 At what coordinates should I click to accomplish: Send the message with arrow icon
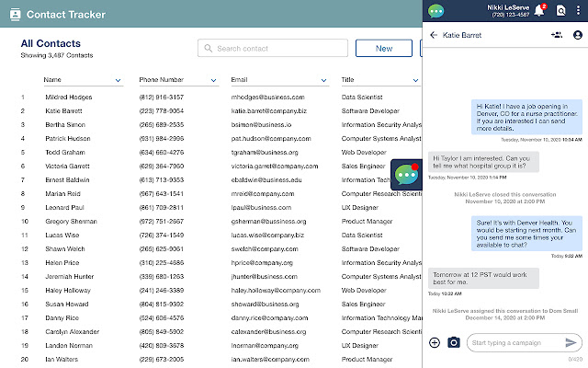[571, 342]
